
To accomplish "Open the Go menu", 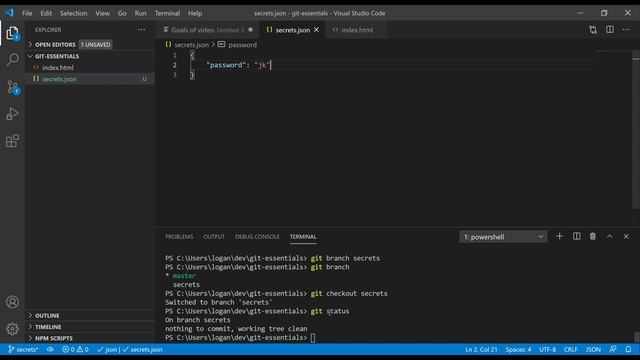I will pyautogui.click(x=122, y=13).
